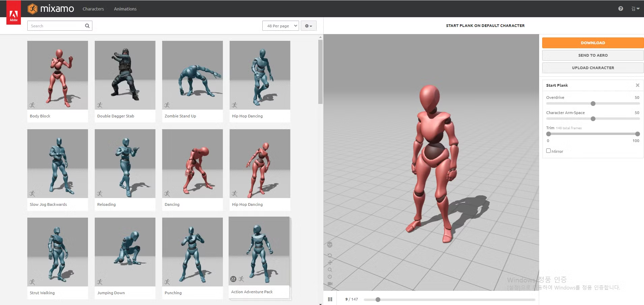Select the Punching animation thumbnail
The height and width of the screenshot is (305, 644).
coord(193,252)
